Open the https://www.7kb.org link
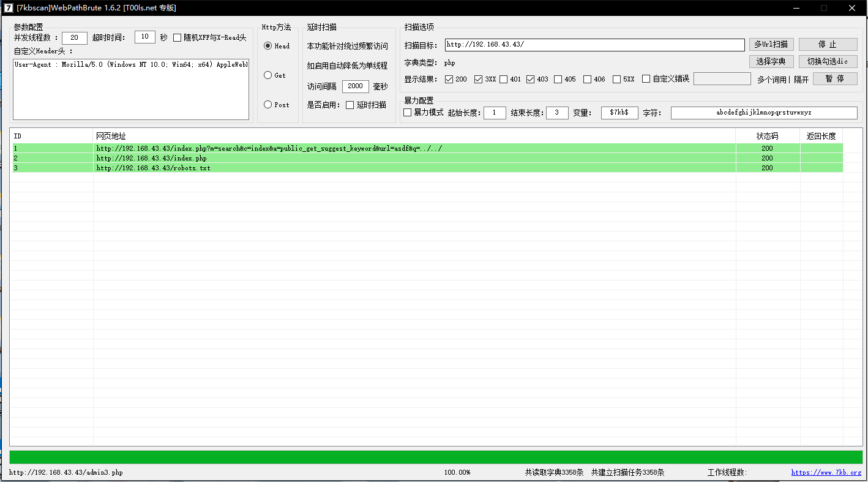The width and height of the screenshot is (868, 482). pos(826,473)
